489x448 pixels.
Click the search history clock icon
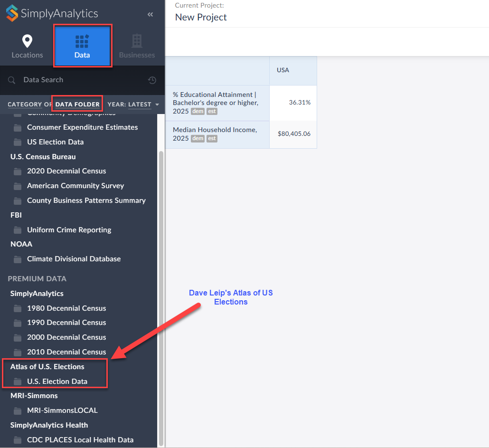coord(152,80)
